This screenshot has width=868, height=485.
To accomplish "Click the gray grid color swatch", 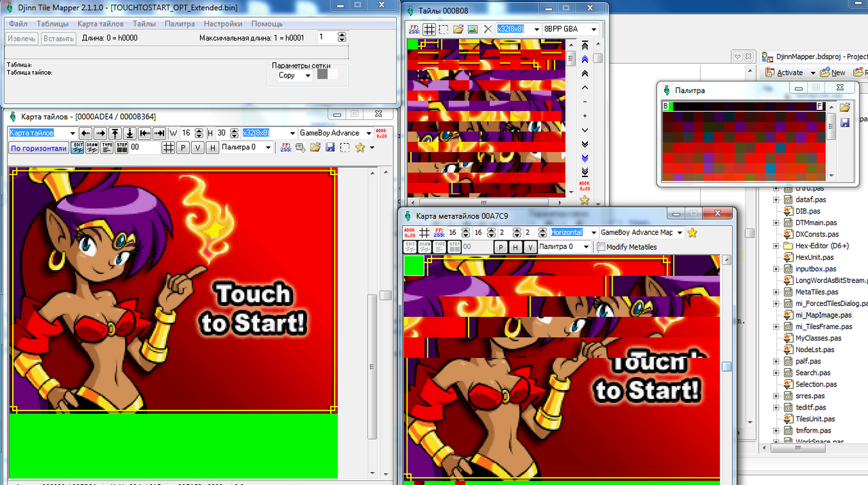I will (x=323, y=75).
